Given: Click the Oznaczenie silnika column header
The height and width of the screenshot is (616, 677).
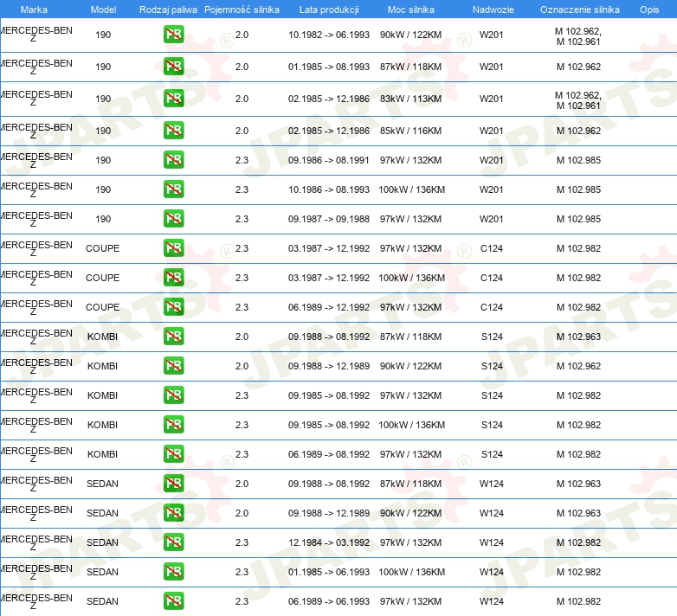Looking at the screenshot, I should tap(579, 10).
